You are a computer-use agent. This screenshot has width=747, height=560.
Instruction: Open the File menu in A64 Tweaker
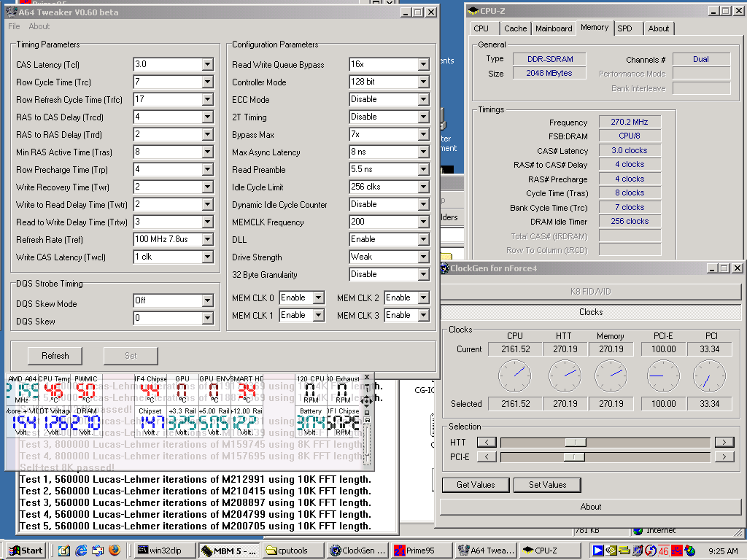point(14,27)
